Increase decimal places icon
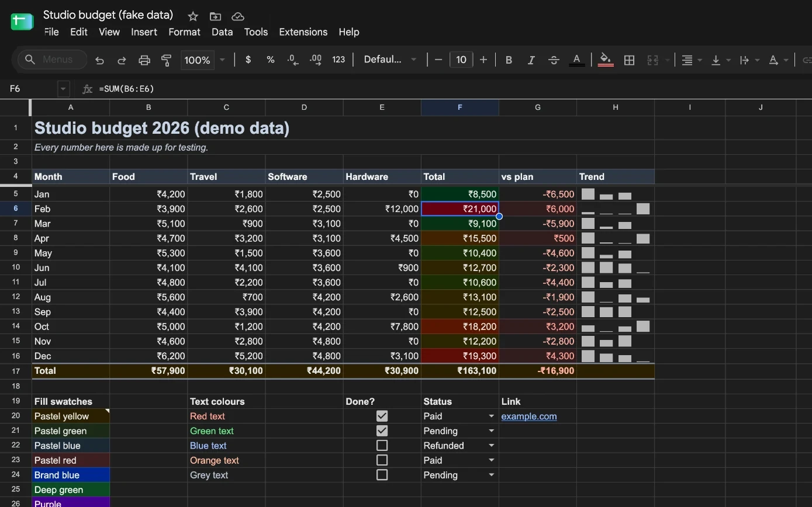812x507 pixels. pyautogui.click(x=316, y=60)
